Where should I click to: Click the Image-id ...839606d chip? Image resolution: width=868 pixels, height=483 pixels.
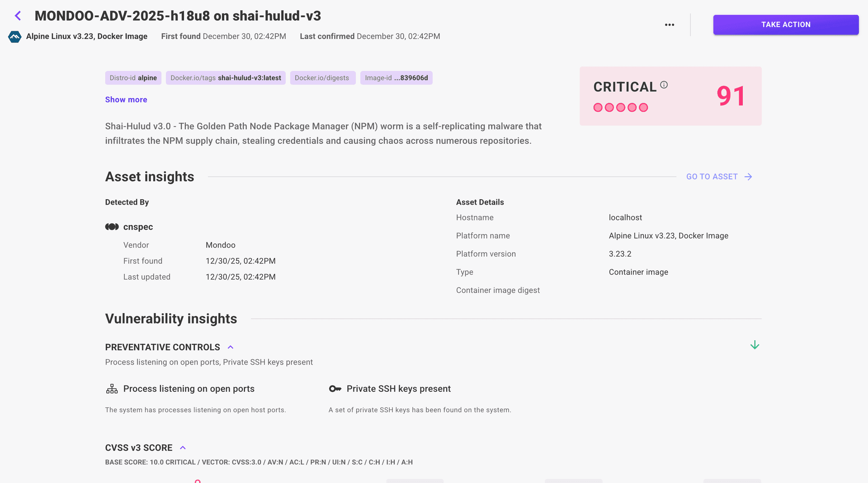click(396, 78)
